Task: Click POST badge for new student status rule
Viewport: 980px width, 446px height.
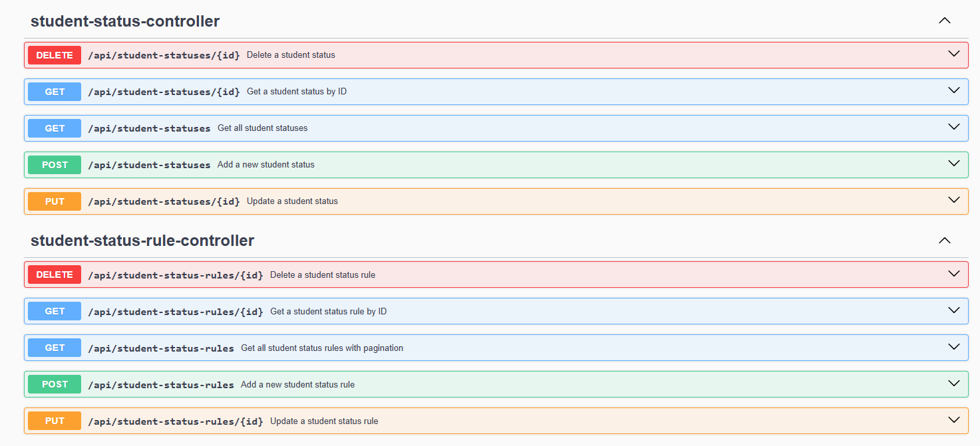Action: tap(55, 384)
